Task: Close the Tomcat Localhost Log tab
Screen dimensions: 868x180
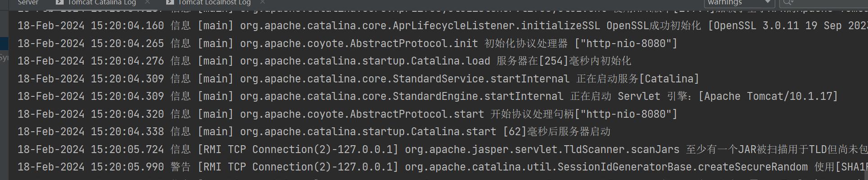Action: pos(263,3)
